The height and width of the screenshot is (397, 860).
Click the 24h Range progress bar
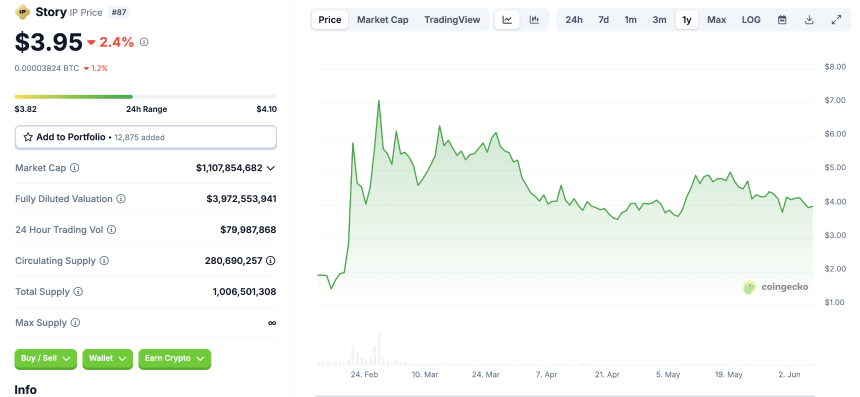145,97
